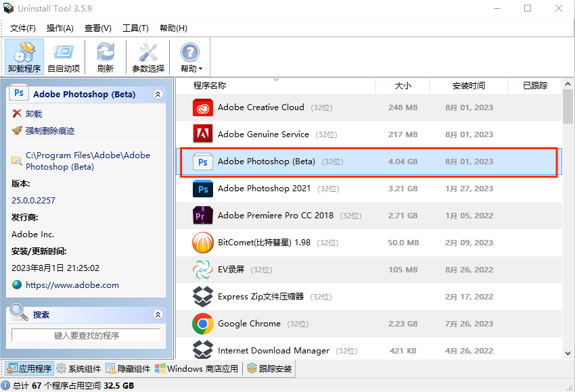Open the 查看(V) menu
This screenshot has width=575, height=392.
tap(96, 28)
